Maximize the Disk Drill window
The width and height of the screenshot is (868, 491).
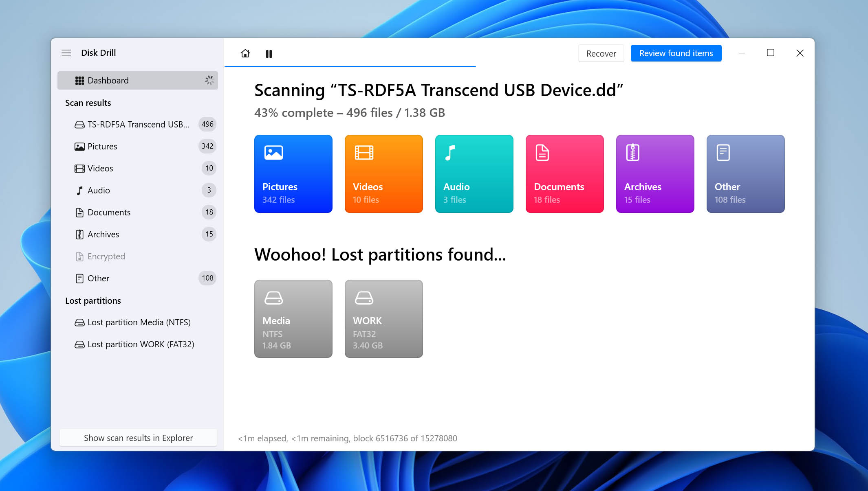(771, 53)
